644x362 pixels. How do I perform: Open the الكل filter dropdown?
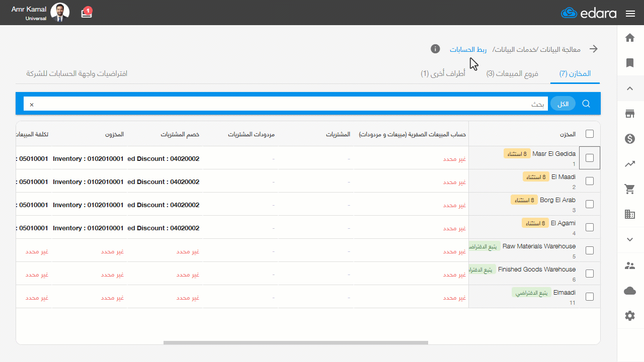pos(563,104)
